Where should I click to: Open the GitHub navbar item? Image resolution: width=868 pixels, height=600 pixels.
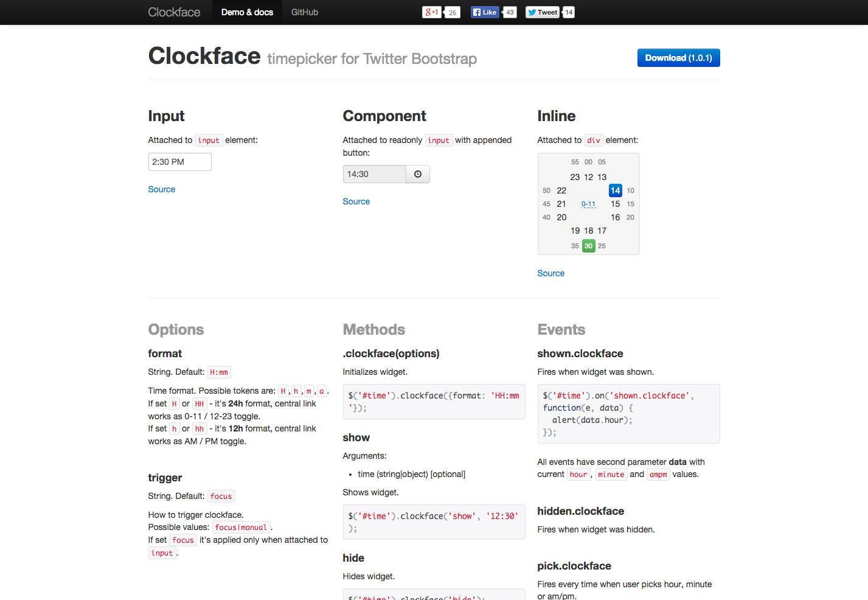click(305, 12)
